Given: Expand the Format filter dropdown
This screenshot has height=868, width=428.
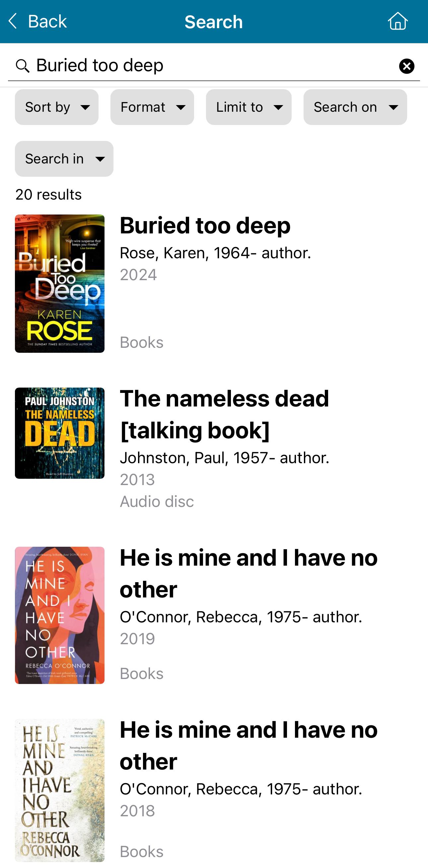Looking at the screenshot, I should click(152, 107).
